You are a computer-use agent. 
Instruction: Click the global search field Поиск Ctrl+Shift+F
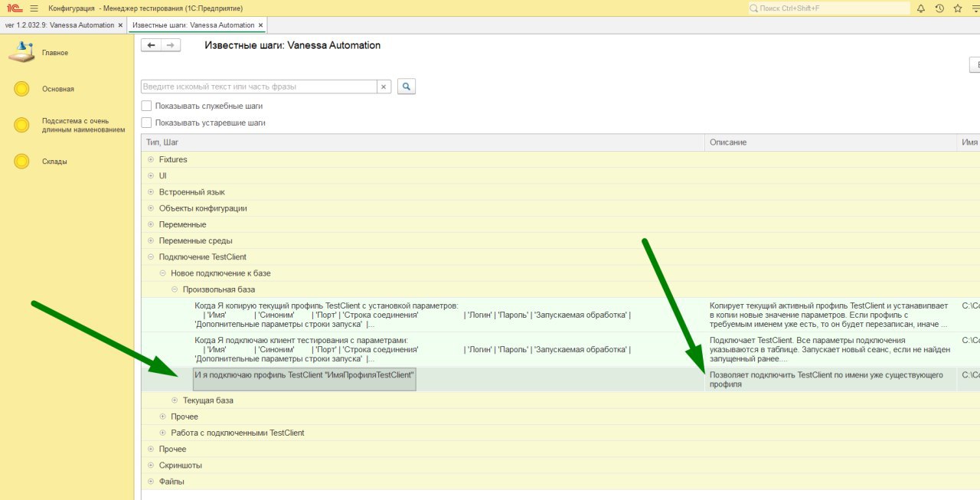[x=828, y=8]
